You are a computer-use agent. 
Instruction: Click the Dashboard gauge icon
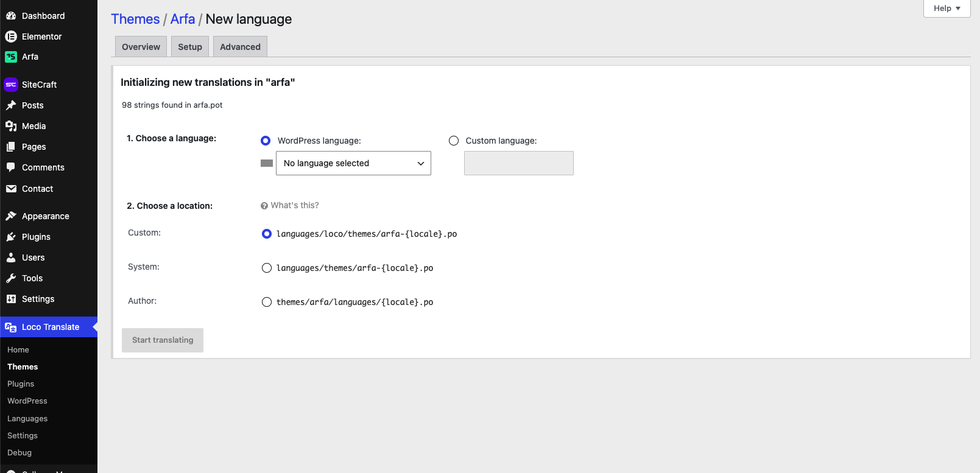(11, 16)
